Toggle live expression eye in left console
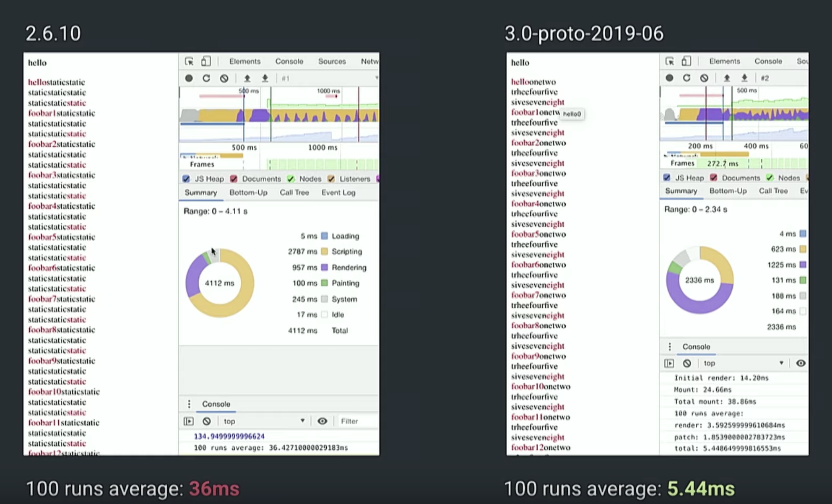 (322, 421)
